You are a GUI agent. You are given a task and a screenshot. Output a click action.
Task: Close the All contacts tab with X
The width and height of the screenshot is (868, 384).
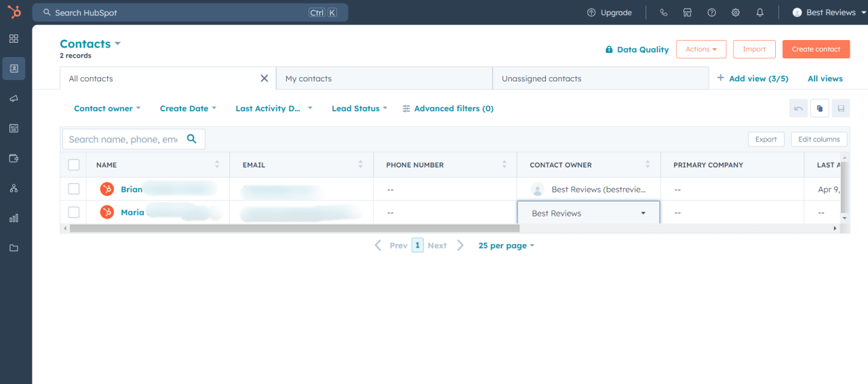(264, 78)
